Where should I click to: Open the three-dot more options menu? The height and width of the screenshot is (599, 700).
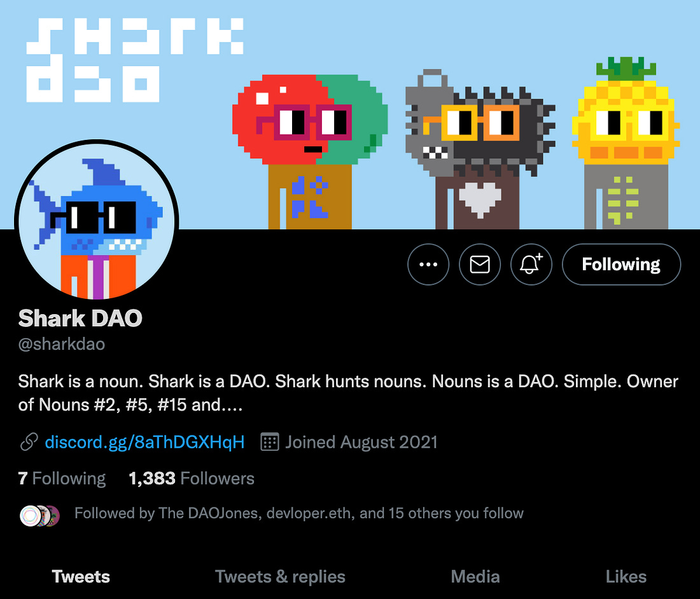[428, 264]
